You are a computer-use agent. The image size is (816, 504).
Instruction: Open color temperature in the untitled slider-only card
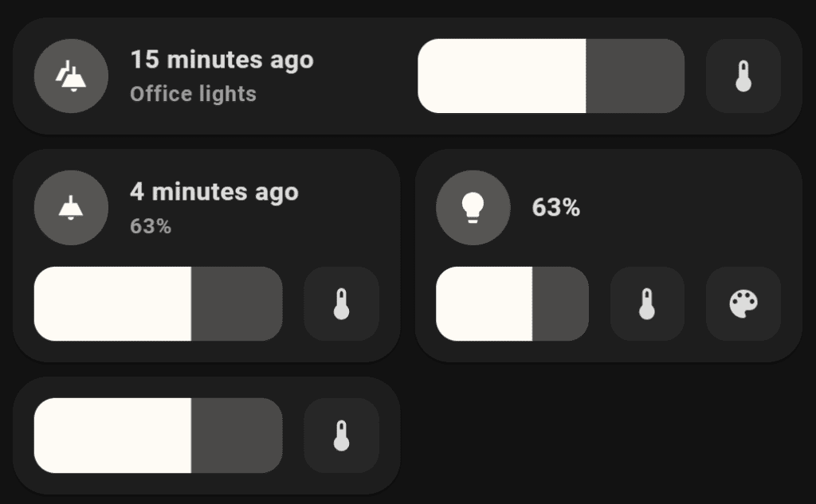(x=341, y=436)
